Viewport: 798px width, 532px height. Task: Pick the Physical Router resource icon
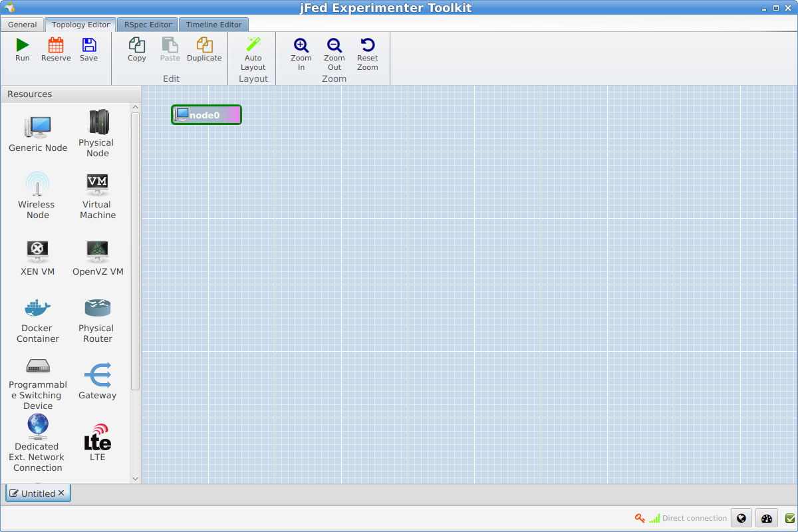coord(98,308)
